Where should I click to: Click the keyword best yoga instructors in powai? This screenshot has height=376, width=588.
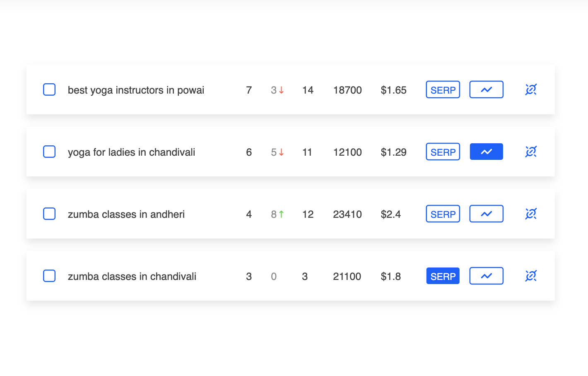pos(136,90)
